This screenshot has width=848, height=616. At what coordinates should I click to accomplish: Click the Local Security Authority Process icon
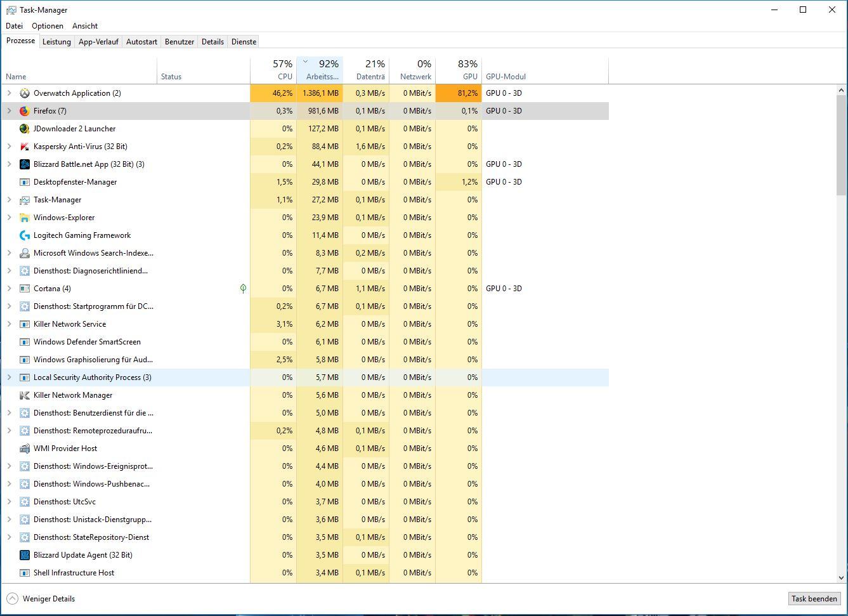point(24,377)
